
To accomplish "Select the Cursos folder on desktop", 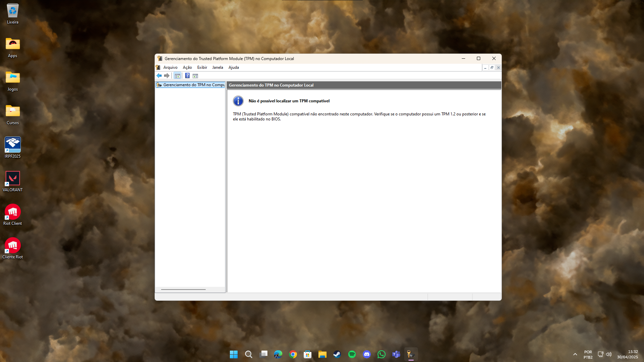I will pyautogui.click(x=13, y=115).
